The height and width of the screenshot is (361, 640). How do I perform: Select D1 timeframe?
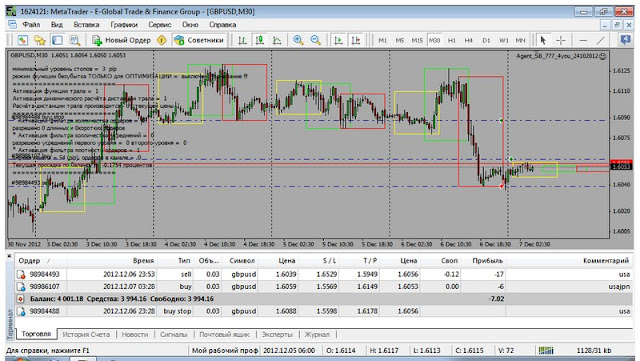486,40
